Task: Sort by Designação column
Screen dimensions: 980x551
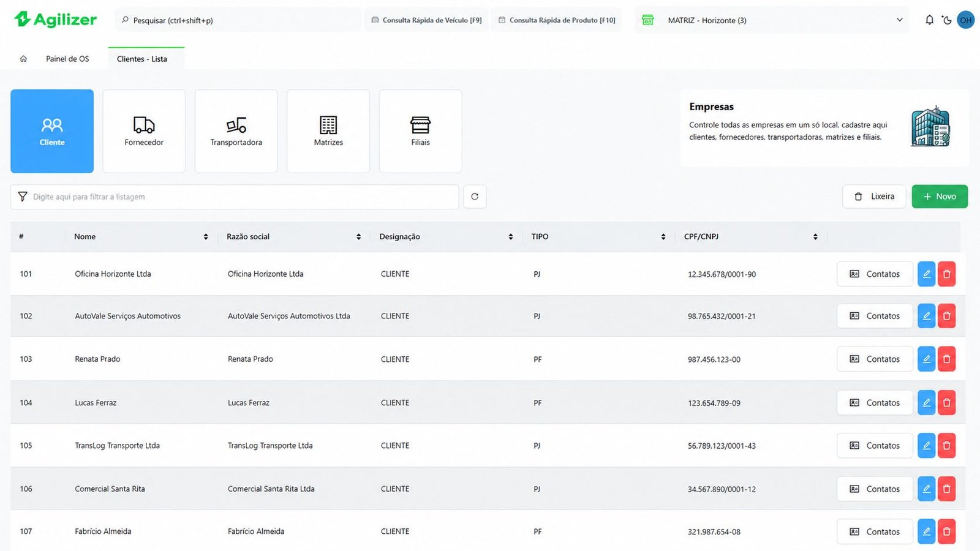Action: coord(510,237)
